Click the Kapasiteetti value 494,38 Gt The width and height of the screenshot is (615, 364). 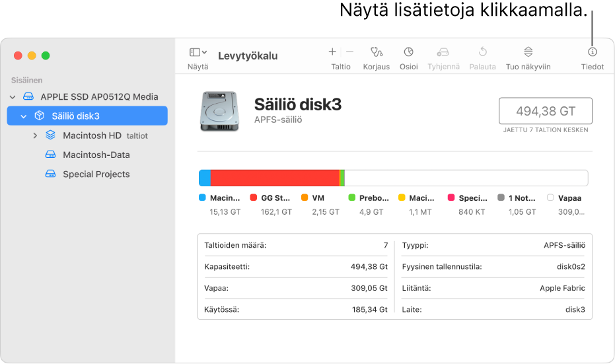(369, 267)
